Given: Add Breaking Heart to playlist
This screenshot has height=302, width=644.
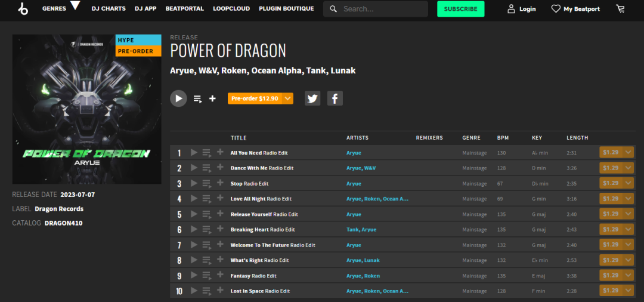Looking at the screenshot, I should point(220,229).
